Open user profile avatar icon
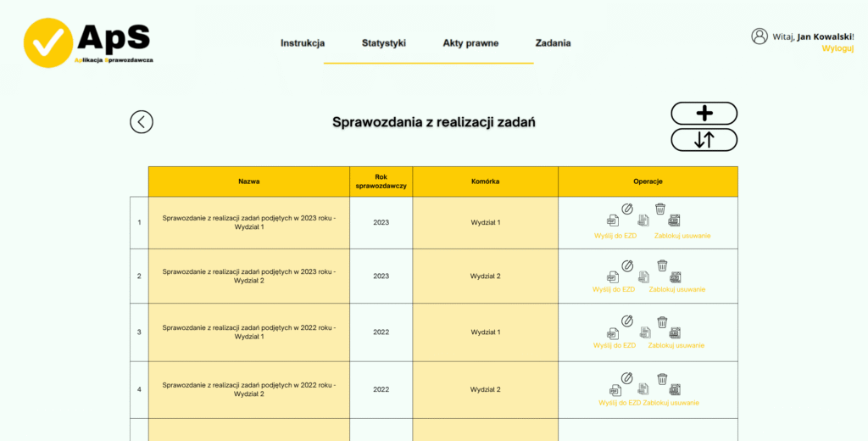Image resolution: width=868 pixels, height=441 pixels. point(759,36)
